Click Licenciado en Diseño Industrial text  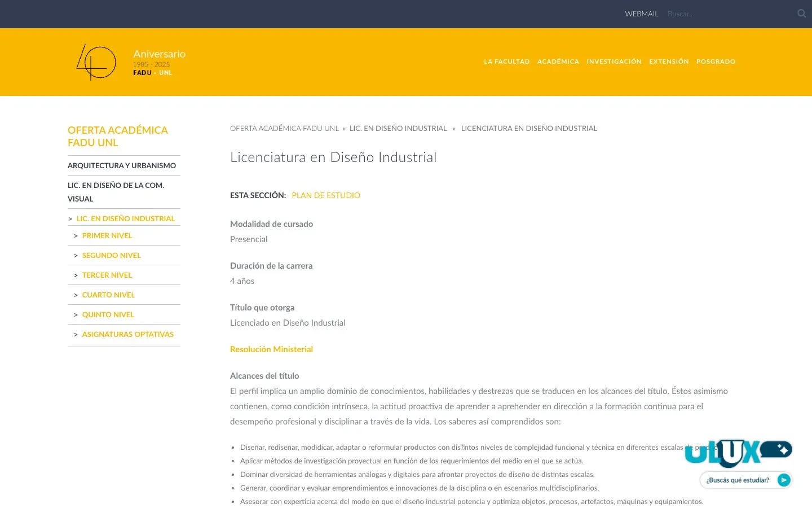tap(288, 323)
